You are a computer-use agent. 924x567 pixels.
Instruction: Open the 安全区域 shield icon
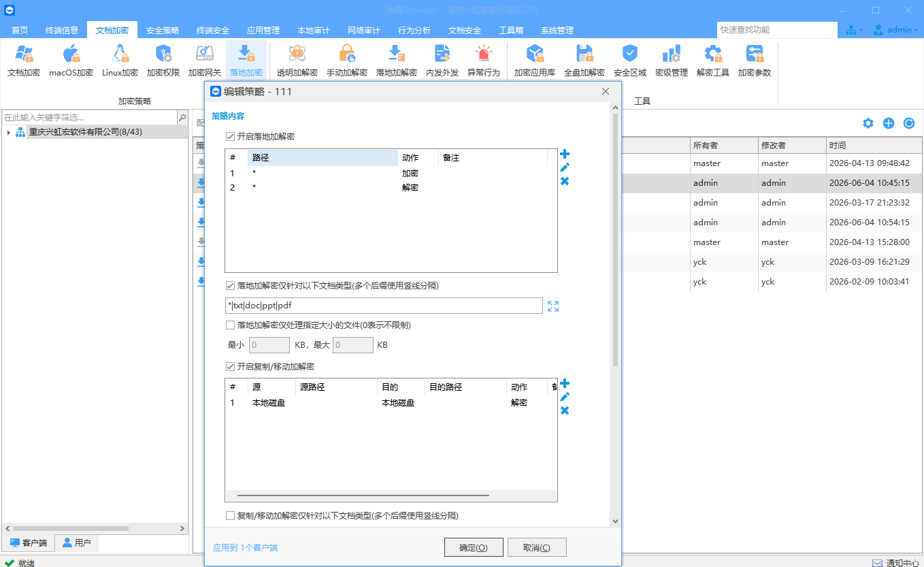tap(630, 61)
